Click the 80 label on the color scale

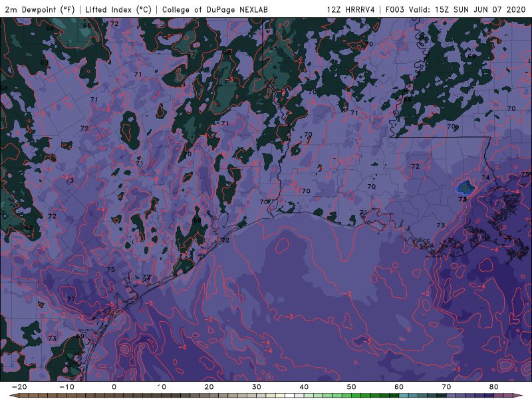[x=494, y=387]
